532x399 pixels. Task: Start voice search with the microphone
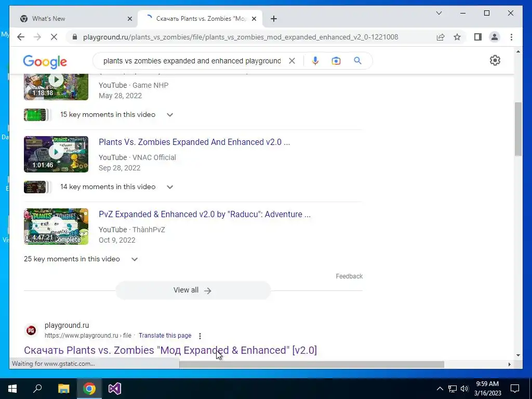point(315,61)
